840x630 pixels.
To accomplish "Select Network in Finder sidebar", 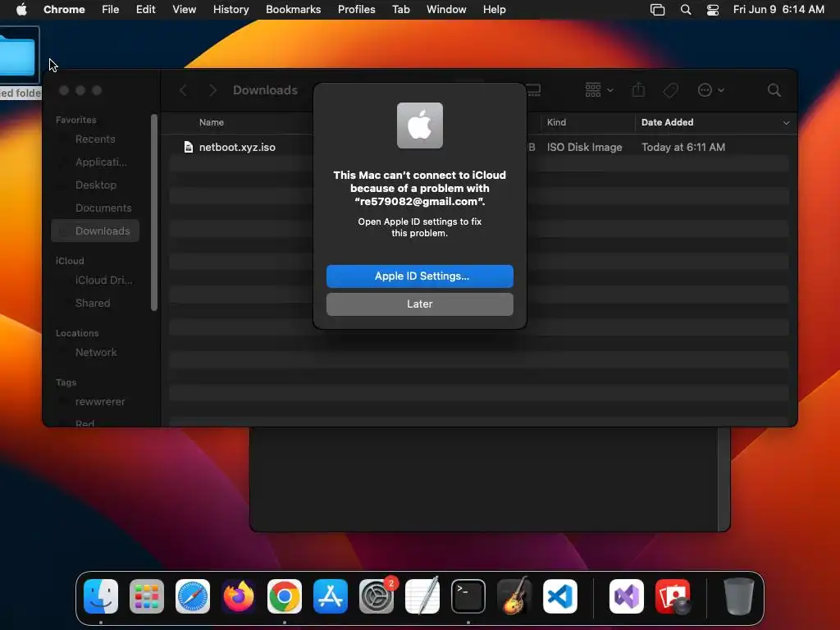I will (x=95, y=353).
